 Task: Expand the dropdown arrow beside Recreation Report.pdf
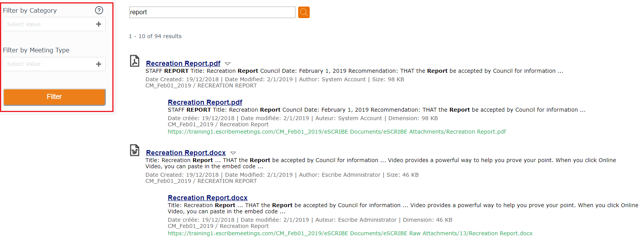pos(227,64)
